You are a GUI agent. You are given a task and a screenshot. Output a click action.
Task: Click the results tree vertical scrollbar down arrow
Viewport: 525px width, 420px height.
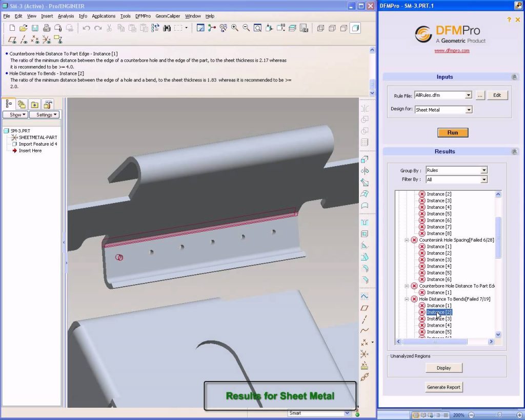[498, 334]
